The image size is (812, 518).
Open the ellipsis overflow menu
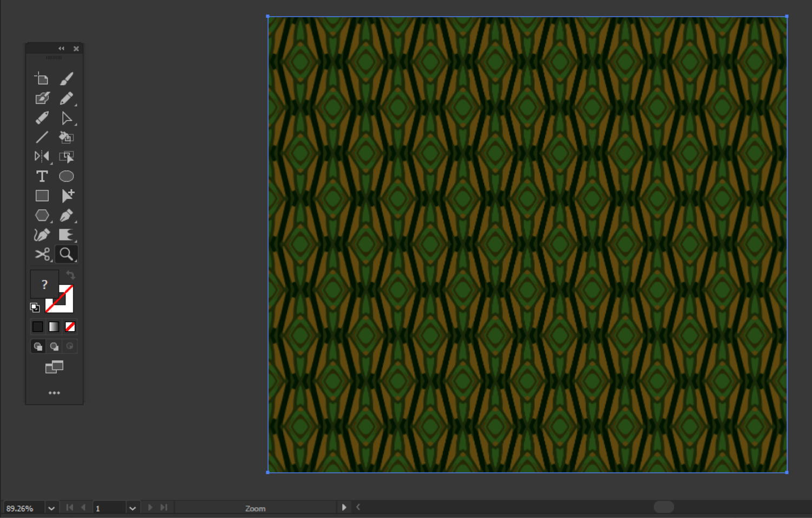tap(54, 392)
